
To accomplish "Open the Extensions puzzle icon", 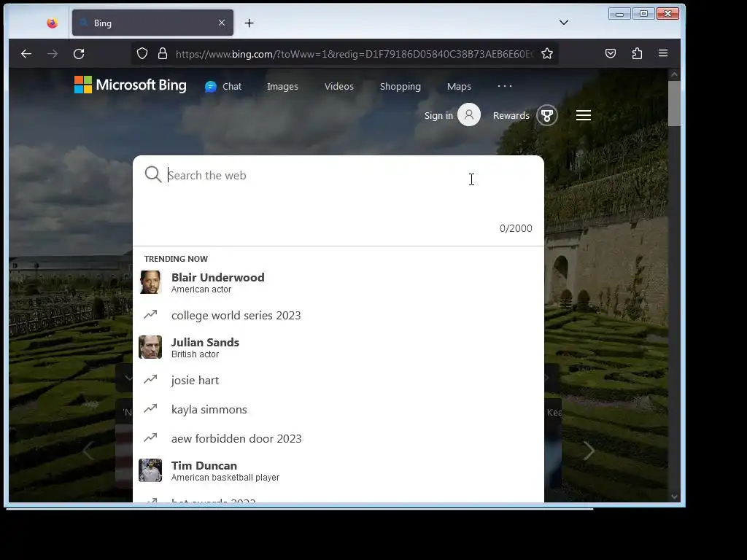I will click(637, 53).
